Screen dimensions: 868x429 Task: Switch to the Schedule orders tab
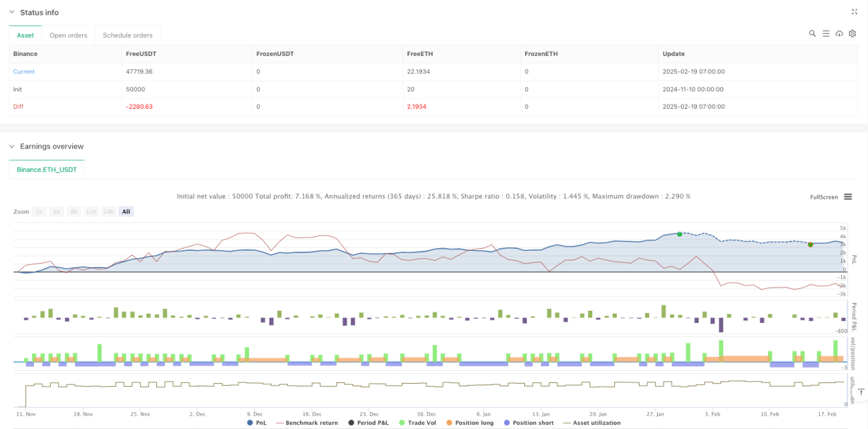[x=128, y=35]
